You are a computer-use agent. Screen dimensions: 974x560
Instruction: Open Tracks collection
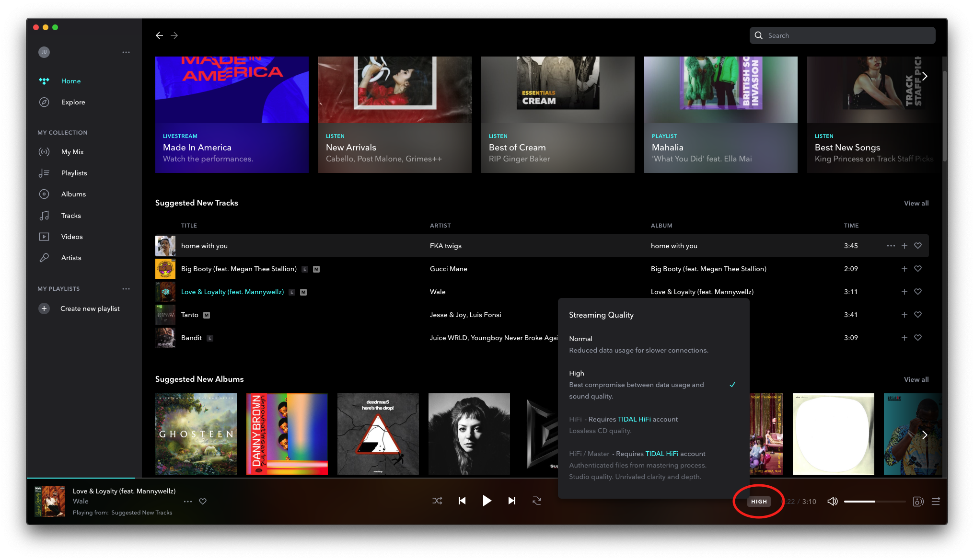pyautogui.click(x=71, y=216)
